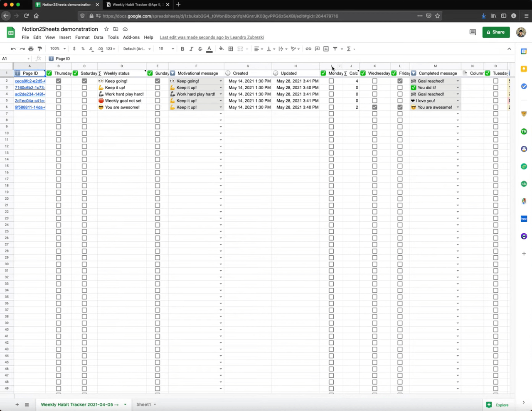Click the Create a filter icon
Viewport: 532px width, 411px height.
pyautogui.click(x=335, y=49)
